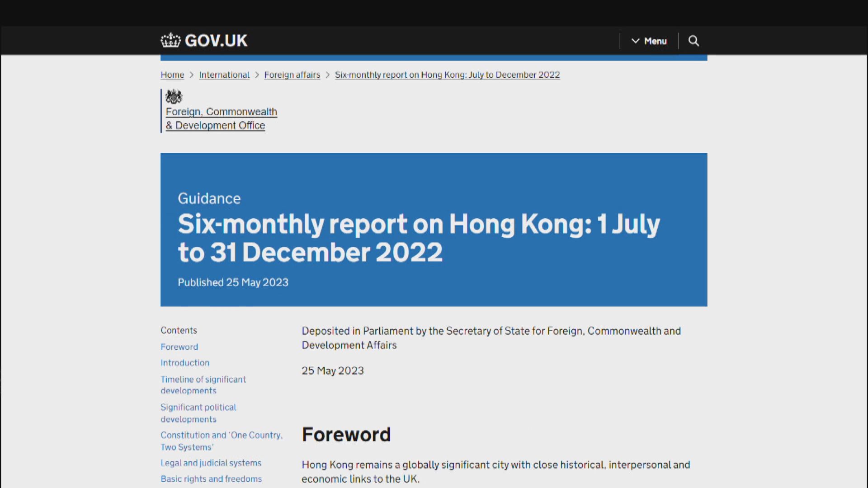868x488 pixels.
Task: Click the royal coat of arms crest
Action: 174,97
